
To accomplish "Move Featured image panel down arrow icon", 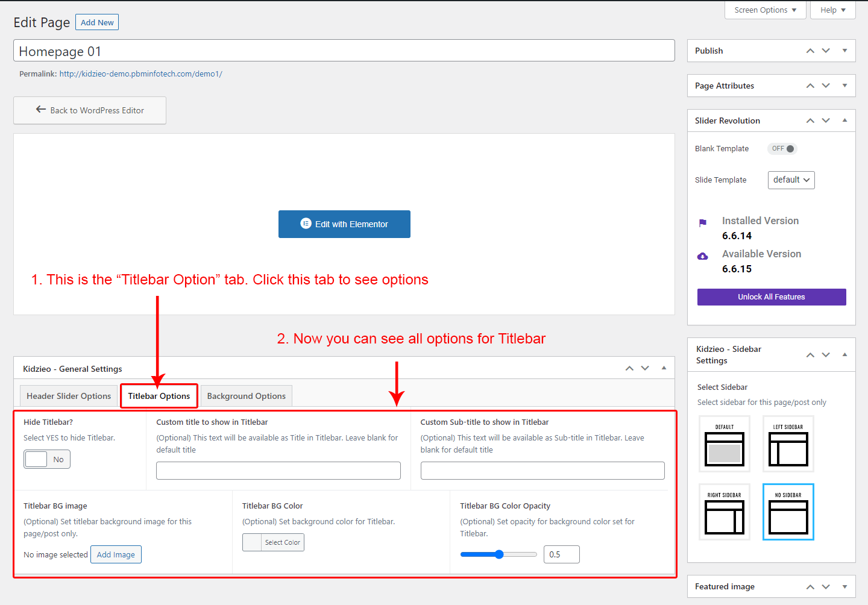I will tap(826, 587).
